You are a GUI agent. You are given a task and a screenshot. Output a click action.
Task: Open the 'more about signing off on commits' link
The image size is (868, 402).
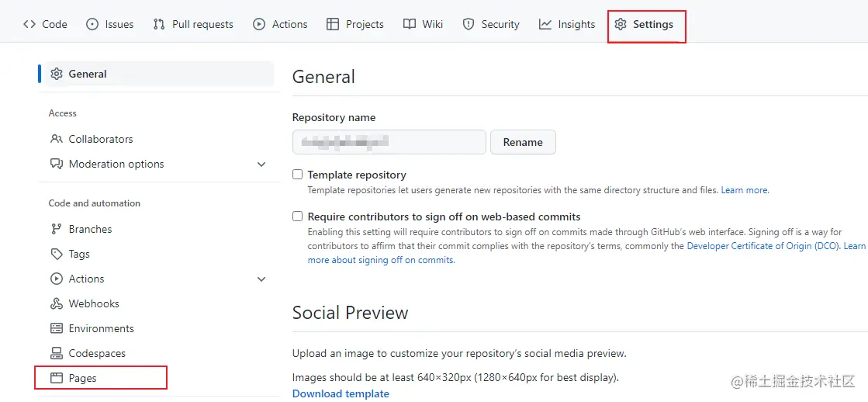coord(382,260)
